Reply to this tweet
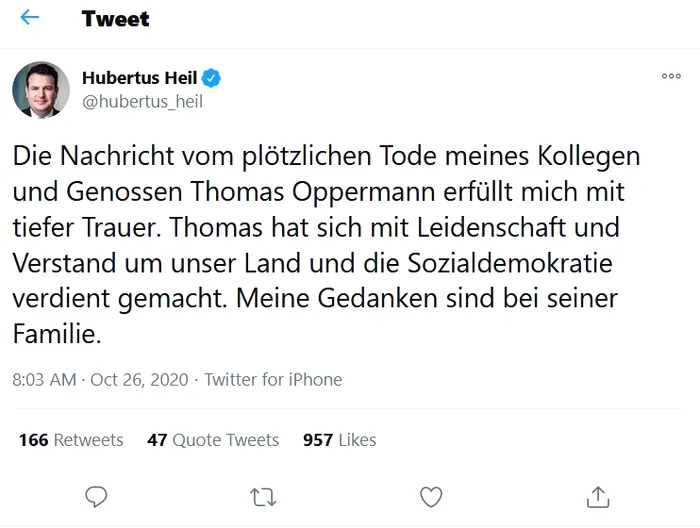The height and width of the screenshot is (528, 700). coord(96,495)
